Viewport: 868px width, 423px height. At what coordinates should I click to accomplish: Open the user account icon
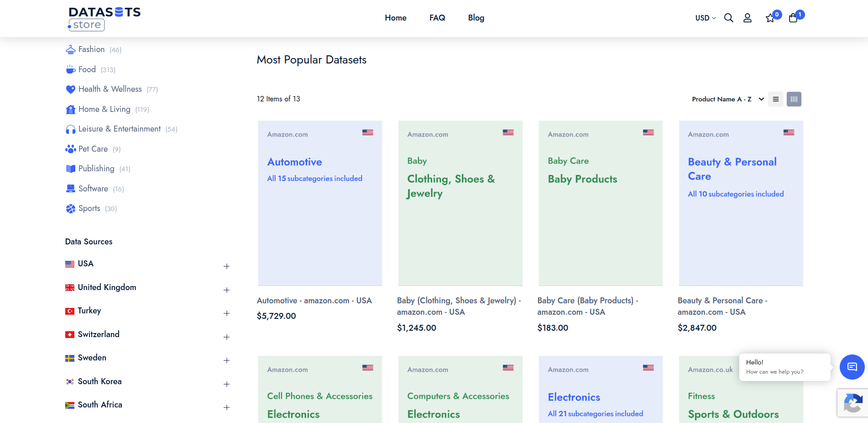click(748, 18)
